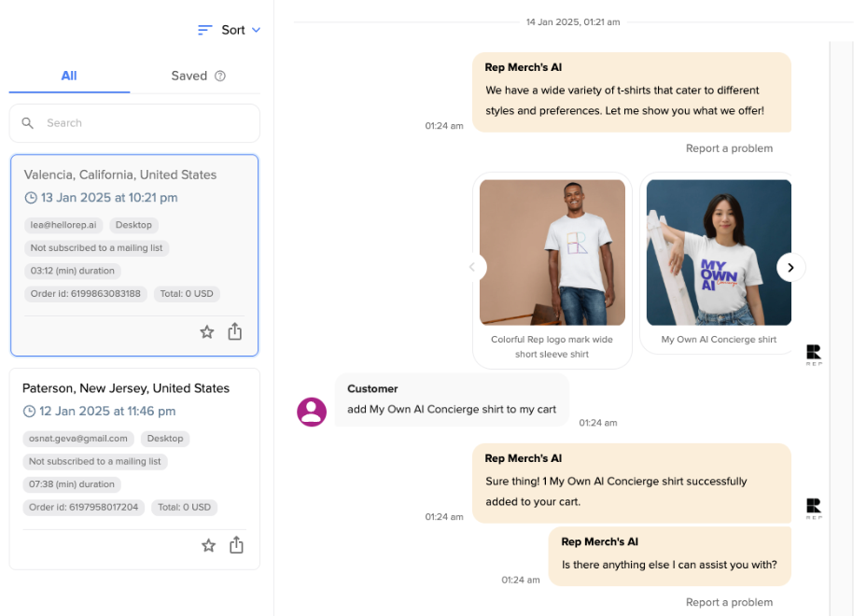Star the Paterson, New Jersey conversation
Viewport: 867px width, 616px height.
pos(209,545)
